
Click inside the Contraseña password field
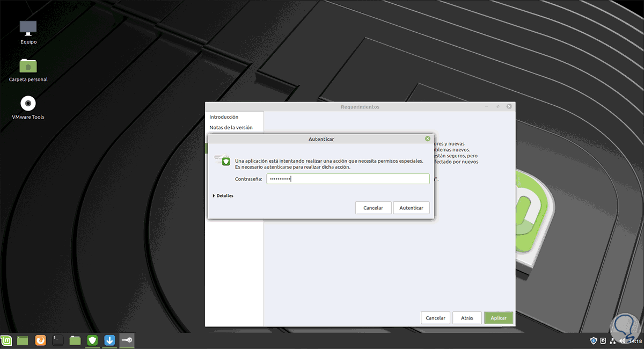click(348, 178)
